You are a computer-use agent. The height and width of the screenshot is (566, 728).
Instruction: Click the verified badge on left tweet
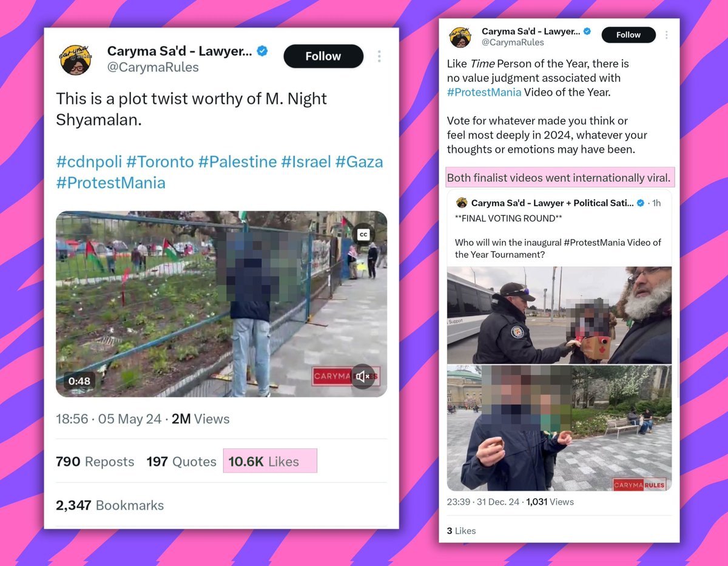262,52
